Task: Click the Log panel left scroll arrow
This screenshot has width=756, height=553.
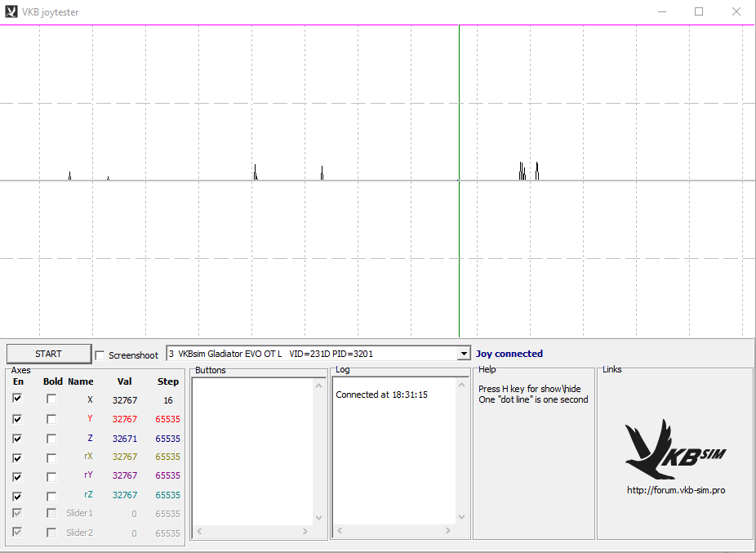Action: [x=340, y=531]
